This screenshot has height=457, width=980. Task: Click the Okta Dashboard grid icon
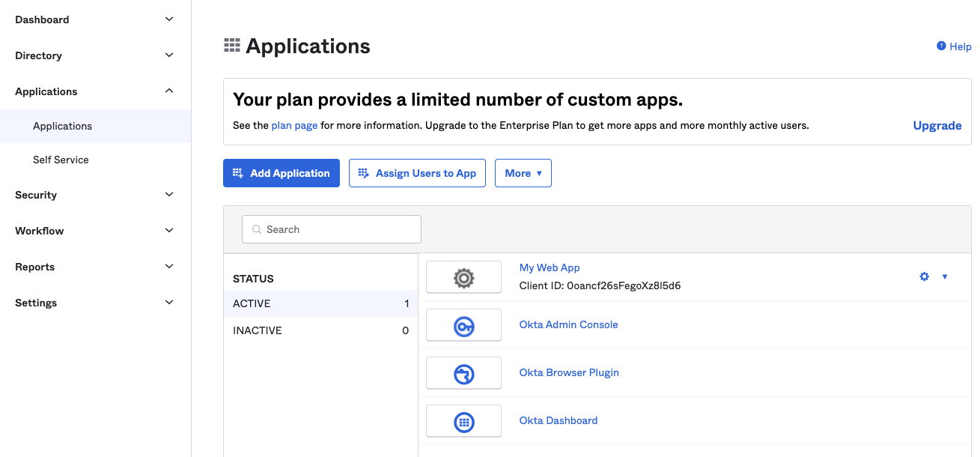463,422
